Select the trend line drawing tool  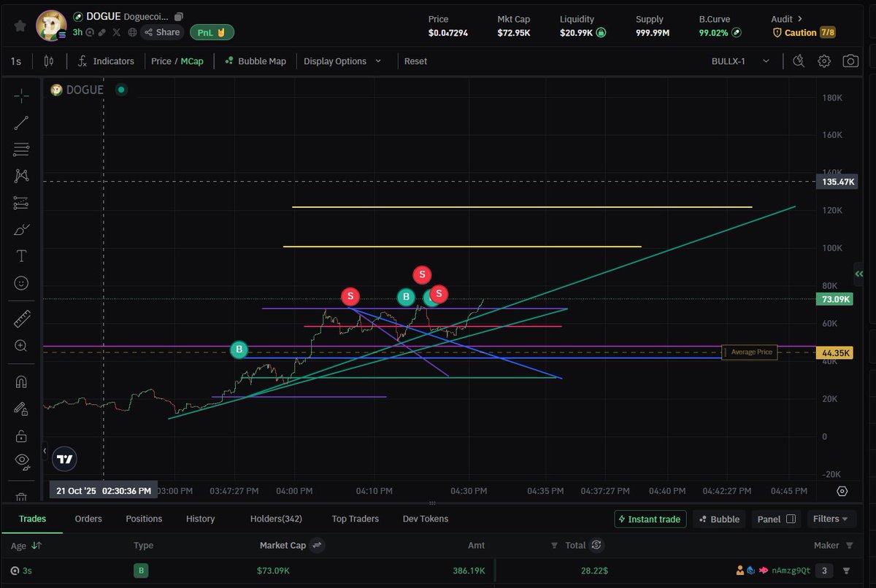click(21, 123)
